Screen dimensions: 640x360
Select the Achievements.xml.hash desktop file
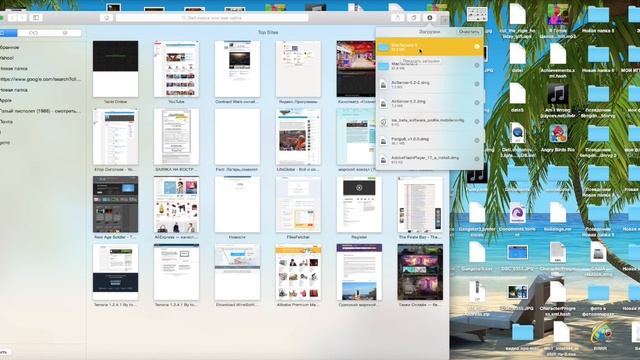(558, 54)
